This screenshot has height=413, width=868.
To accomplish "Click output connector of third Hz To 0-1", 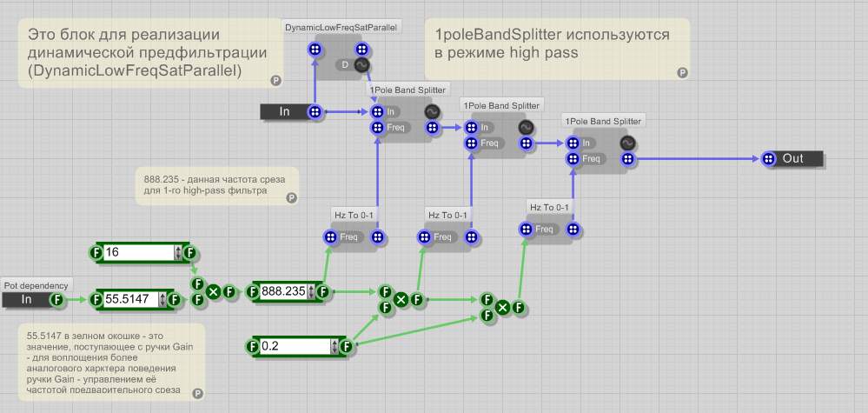I will point(573,230).
